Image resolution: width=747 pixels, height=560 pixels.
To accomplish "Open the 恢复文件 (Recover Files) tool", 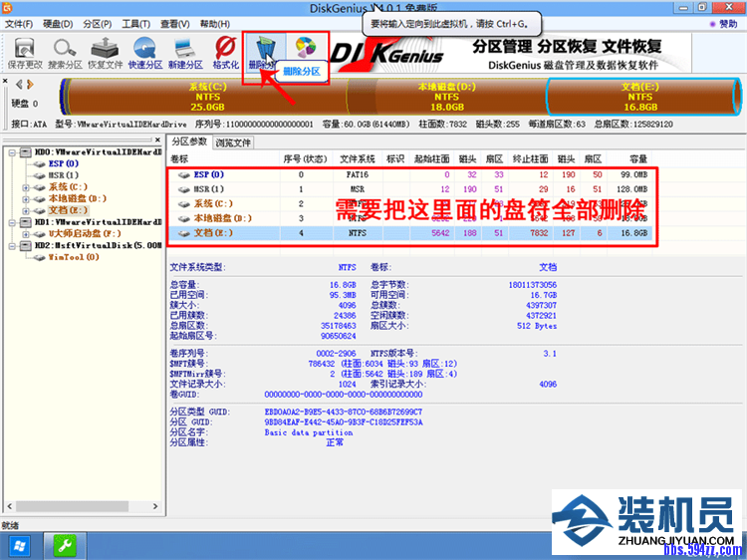I will tap(105, 52).
